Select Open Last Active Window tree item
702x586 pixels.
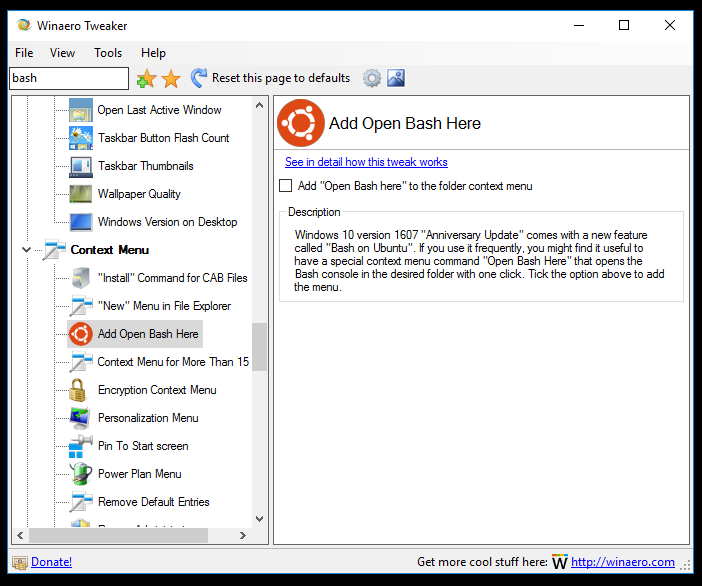pyautogui.click(x=159, y=110)
